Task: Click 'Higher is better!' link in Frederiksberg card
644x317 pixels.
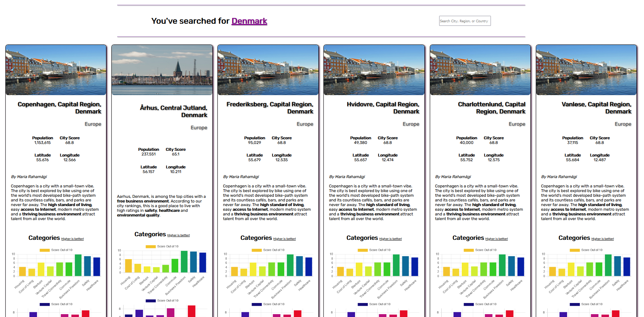Action: (x=284, y=239)
